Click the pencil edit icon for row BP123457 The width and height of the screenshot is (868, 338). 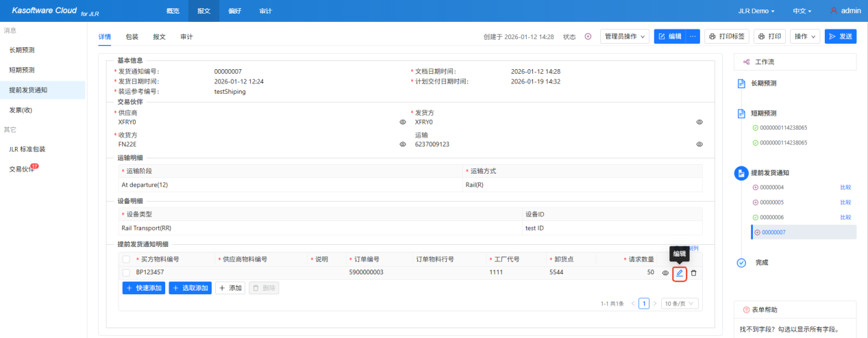[x=680, y=273]
